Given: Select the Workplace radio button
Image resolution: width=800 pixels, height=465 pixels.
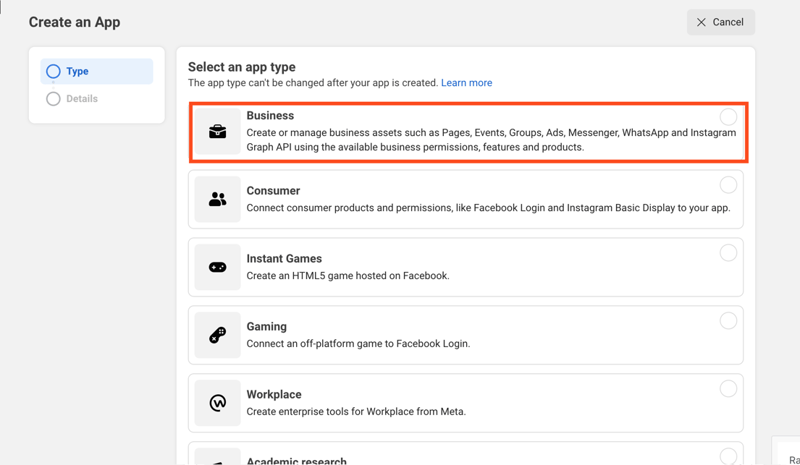Looking at the screenshot, I should pyautogui.click(x=728, y=388).
